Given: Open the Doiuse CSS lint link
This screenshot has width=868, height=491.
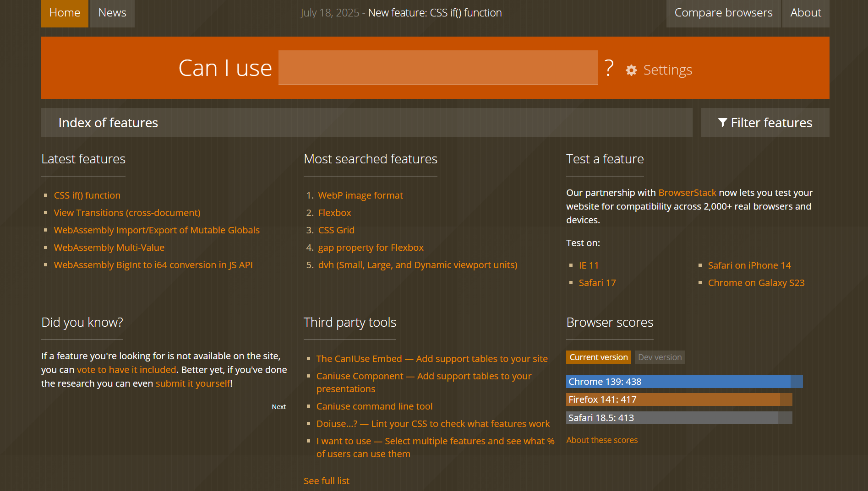Looking at the screenshot, I should (x=433, y=424).
